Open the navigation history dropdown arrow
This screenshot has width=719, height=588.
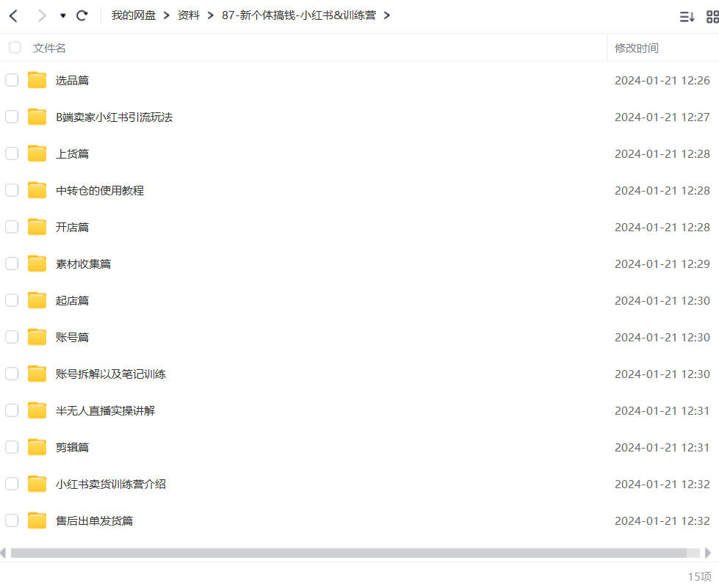pyautogui.click(x=63, y=16)
